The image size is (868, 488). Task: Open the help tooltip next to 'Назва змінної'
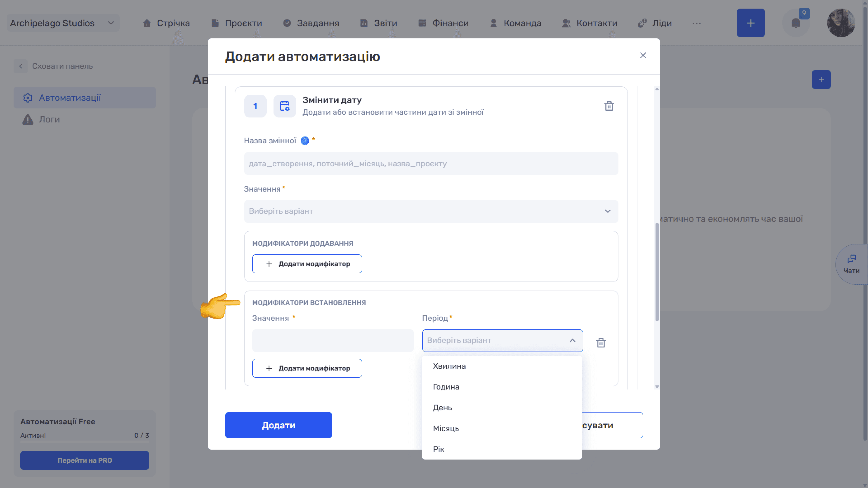[x=305, y=141]
